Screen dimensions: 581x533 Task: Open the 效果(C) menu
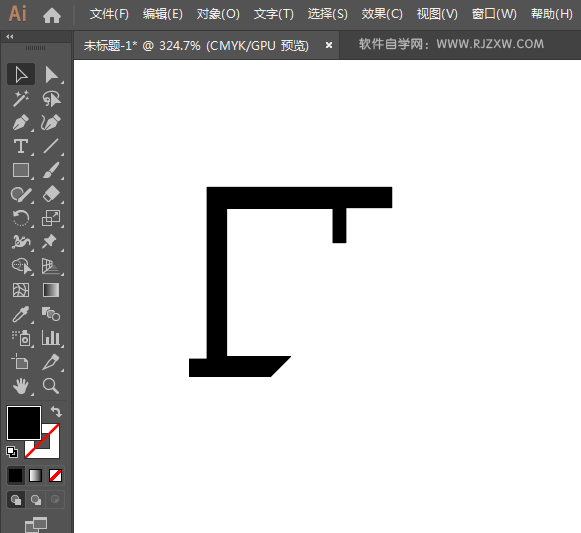pyautogui.click(x=382, y=14)
